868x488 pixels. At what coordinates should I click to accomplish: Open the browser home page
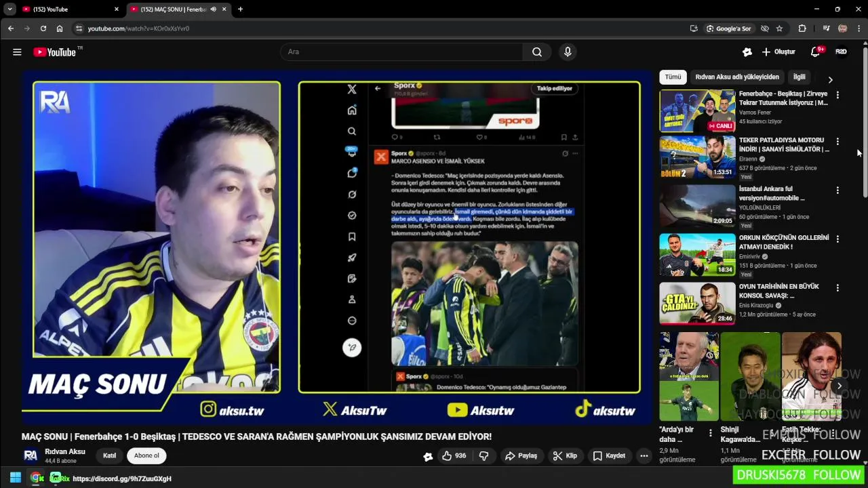click(60, 28)
